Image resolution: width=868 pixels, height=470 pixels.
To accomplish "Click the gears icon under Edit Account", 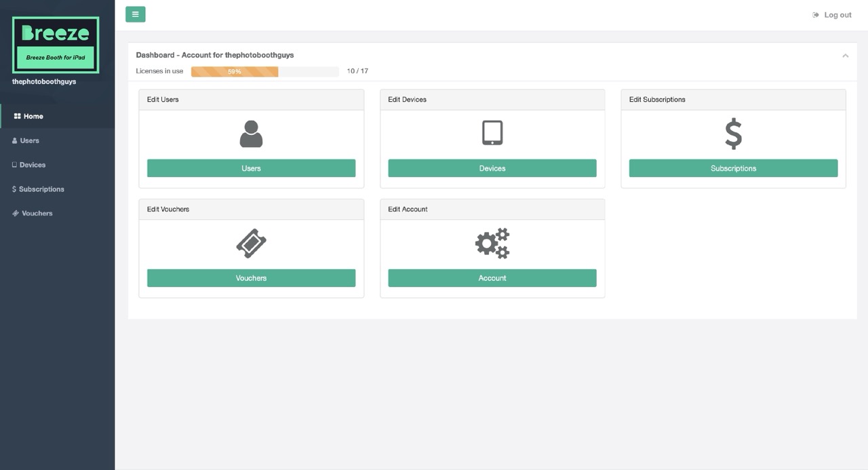I will point(492,243).
